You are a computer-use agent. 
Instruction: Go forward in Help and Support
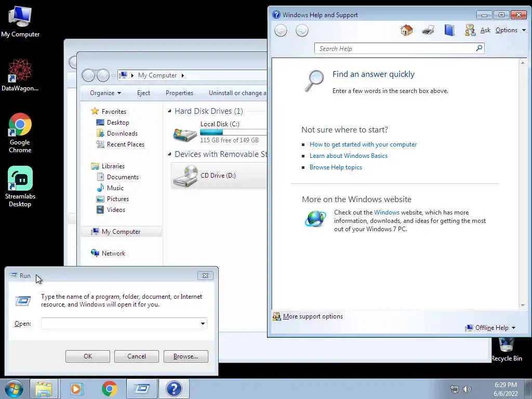tap(302, 31)
